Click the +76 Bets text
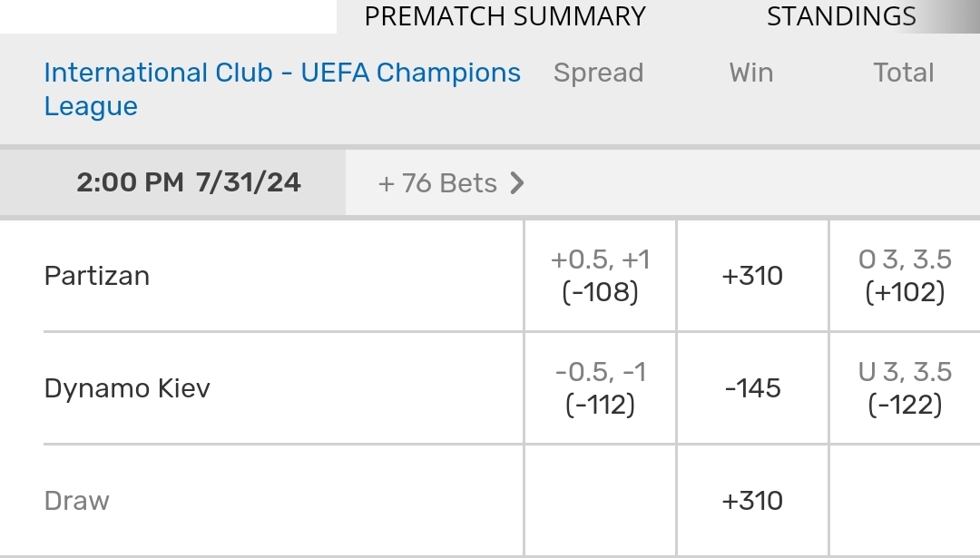980x558 pixels. [437, 183]
